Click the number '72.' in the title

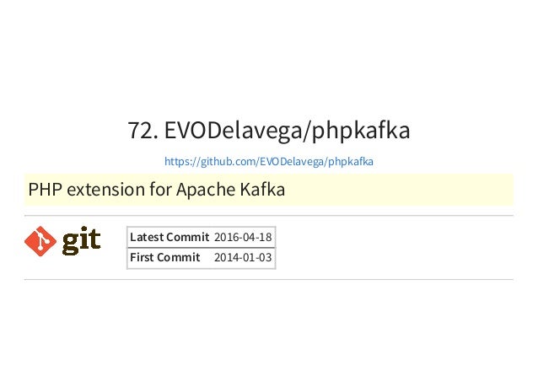click(x=143, y=131)
